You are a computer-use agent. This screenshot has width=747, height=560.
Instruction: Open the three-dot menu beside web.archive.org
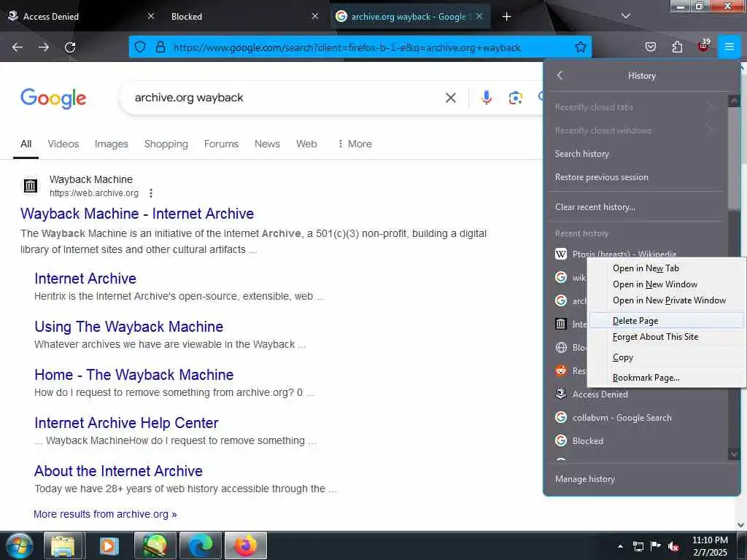151,192
